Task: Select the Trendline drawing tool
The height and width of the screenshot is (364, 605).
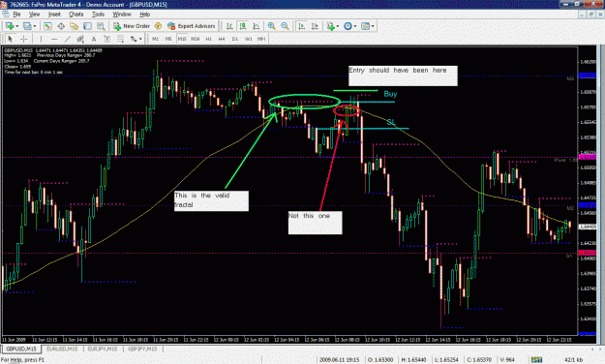Action: click(x=68, y=39)
